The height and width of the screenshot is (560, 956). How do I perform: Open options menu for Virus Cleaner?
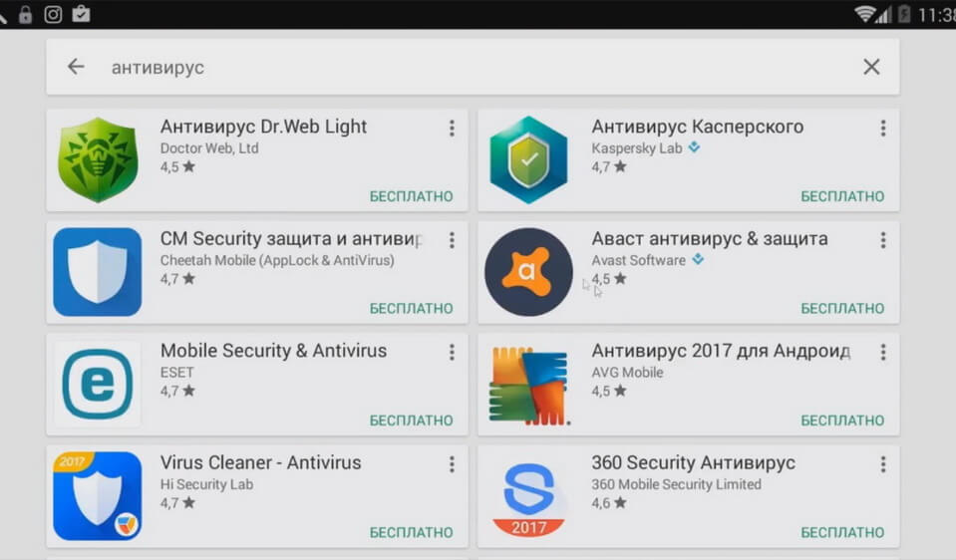coord(452,464)
